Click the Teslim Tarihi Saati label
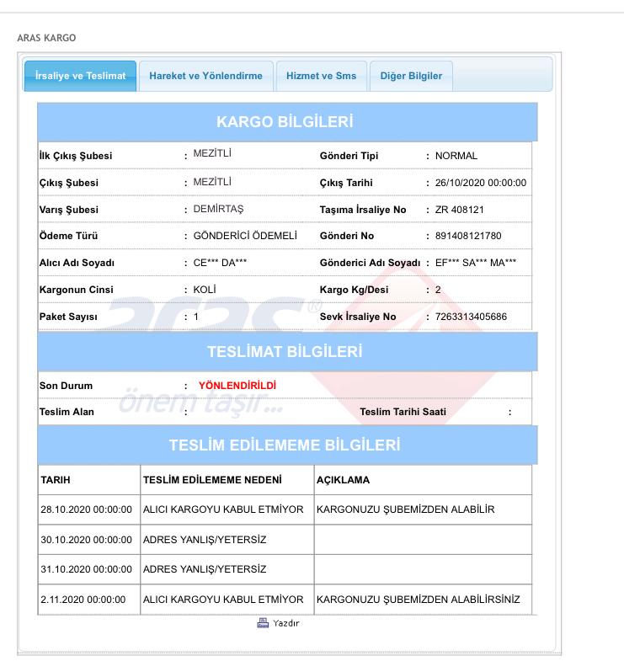624x672 pixels. (403, 412)
